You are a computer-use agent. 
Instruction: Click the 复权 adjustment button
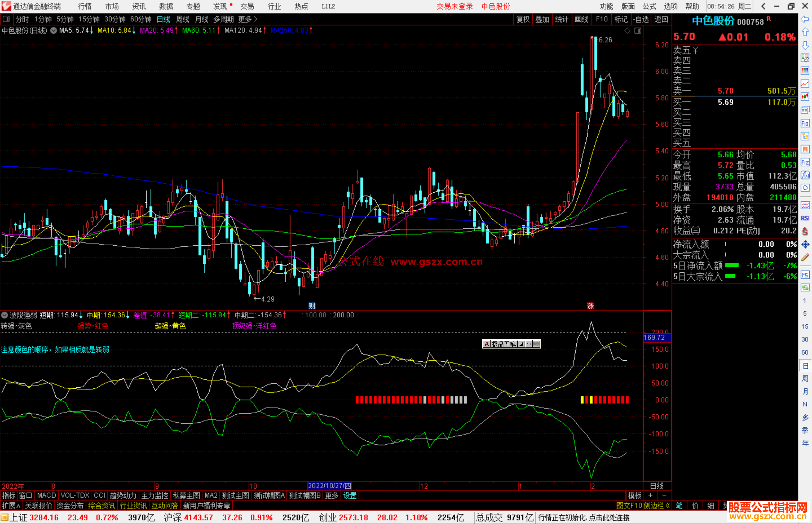click(x=523, y=19)
